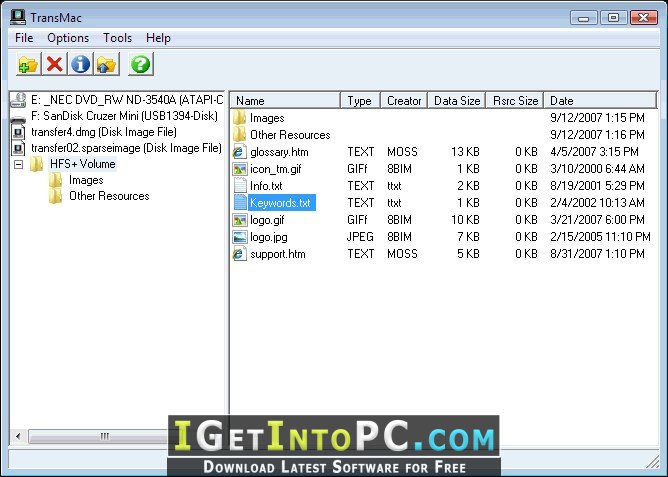Screen dimensions: 668x477
Task: Select the logo.gif file name
Action: [x=267, y=220]
